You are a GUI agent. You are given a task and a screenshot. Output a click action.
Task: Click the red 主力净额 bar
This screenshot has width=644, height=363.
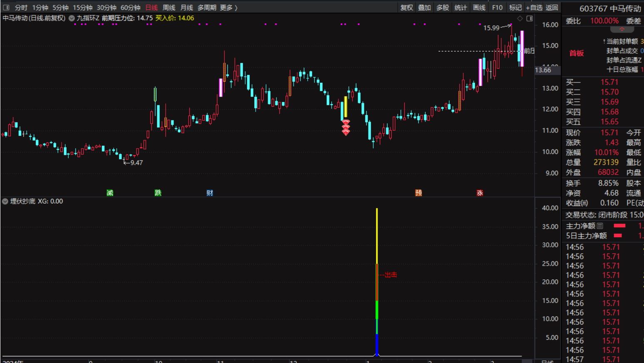click(x=619, y=226)
